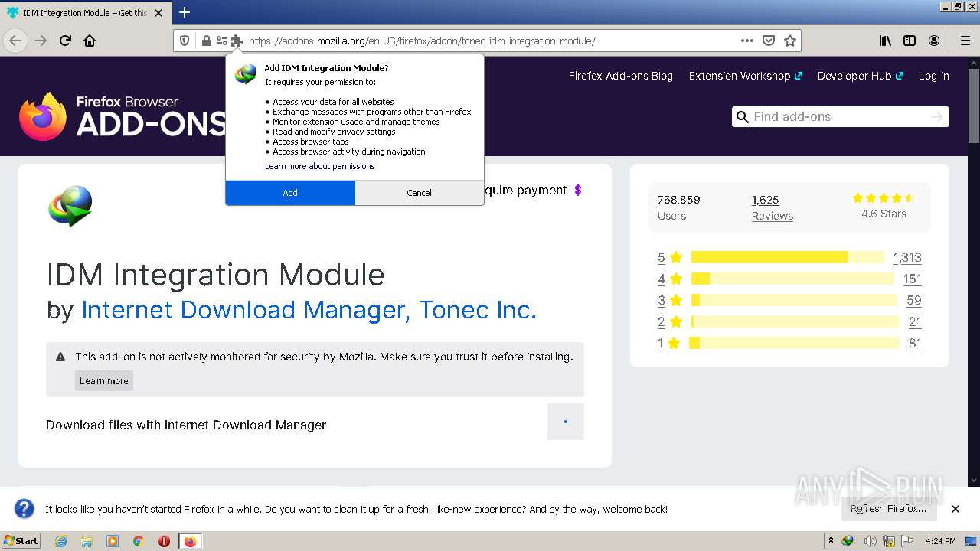
Task: Click the purple payment dollar sign icon
Action: click(578, 190)
